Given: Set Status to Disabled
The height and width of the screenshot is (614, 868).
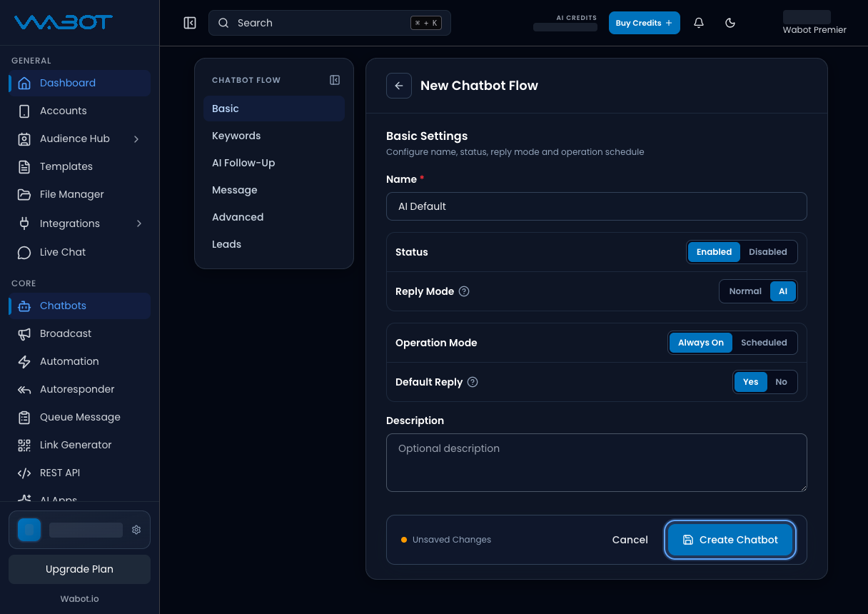Looking at the screenshot, I should [x=768, y=252].
